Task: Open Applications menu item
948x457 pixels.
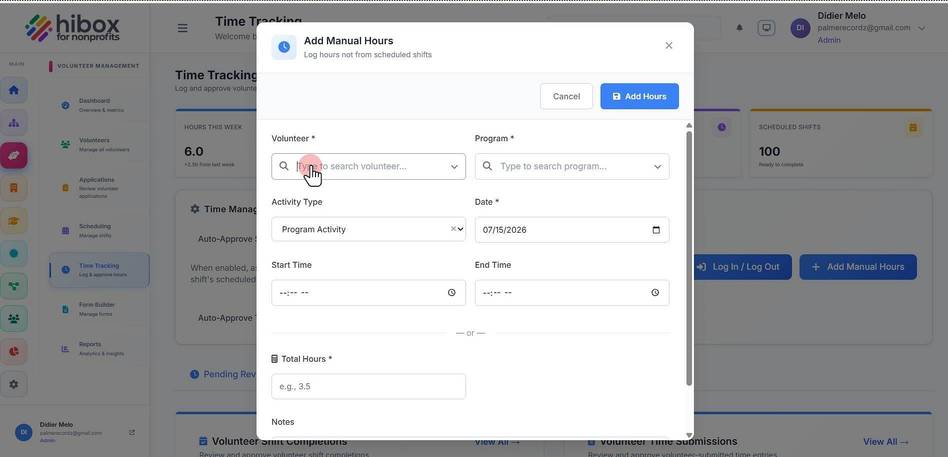Action: pos(99,187)
